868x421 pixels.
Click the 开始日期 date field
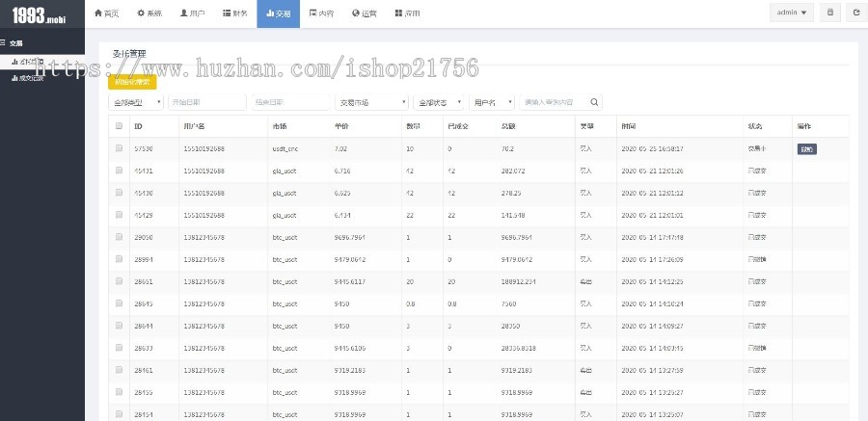(x=207, y=102)
